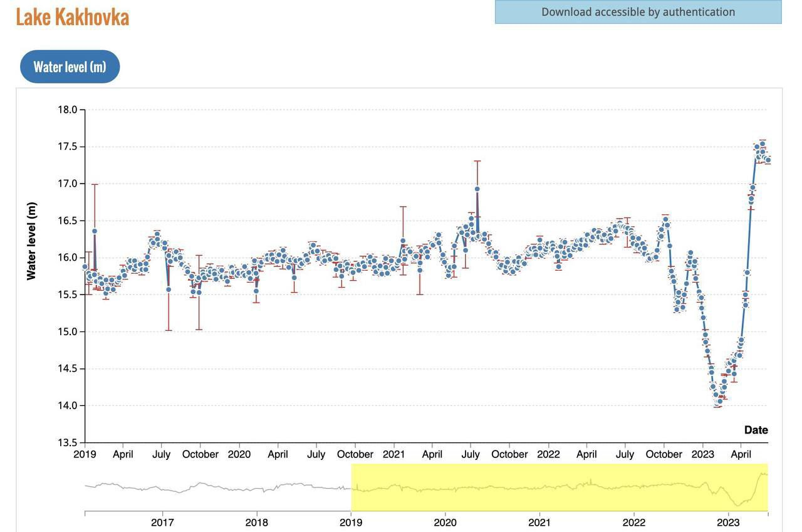Click the bold Date axis label

(x=756, y=430)
